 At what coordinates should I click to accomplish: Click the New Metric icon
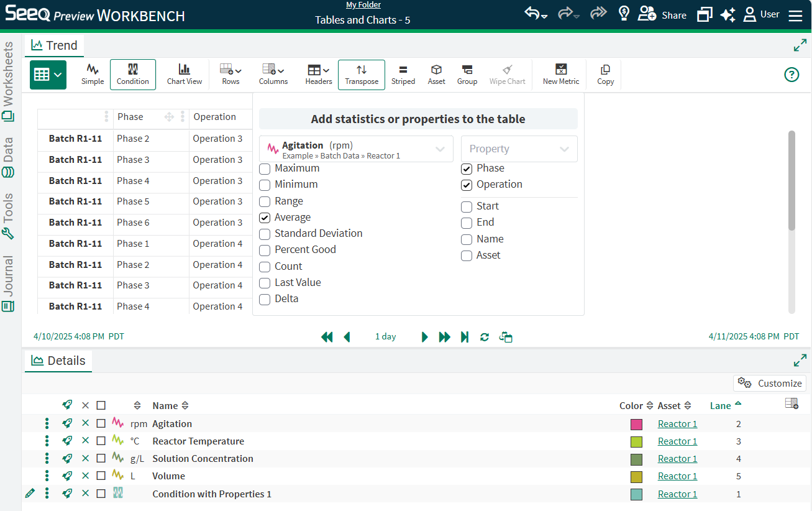point(560,74)
